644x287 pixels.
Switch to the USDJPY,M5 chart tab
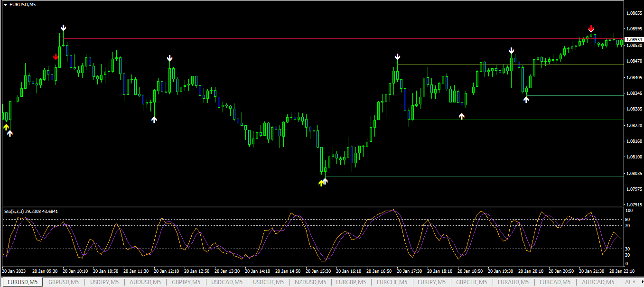[x=105, y=282]
